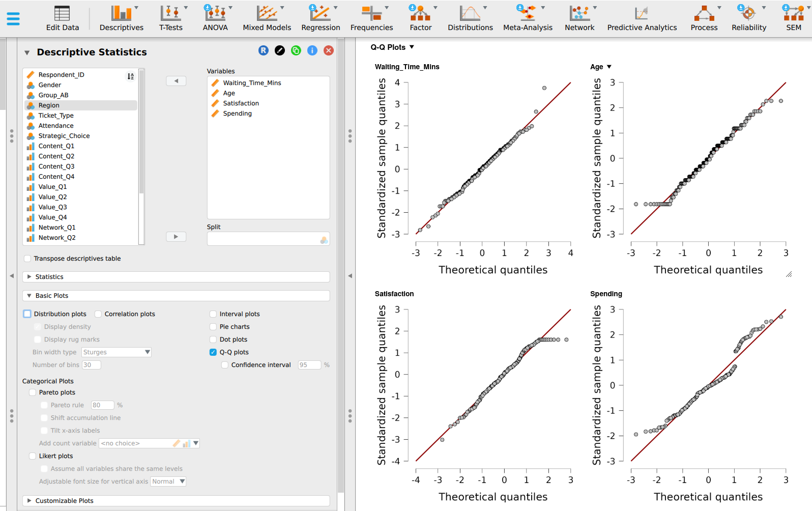Open the Edit Data view
The image size is (812, 511).
[x=63, y=18]
